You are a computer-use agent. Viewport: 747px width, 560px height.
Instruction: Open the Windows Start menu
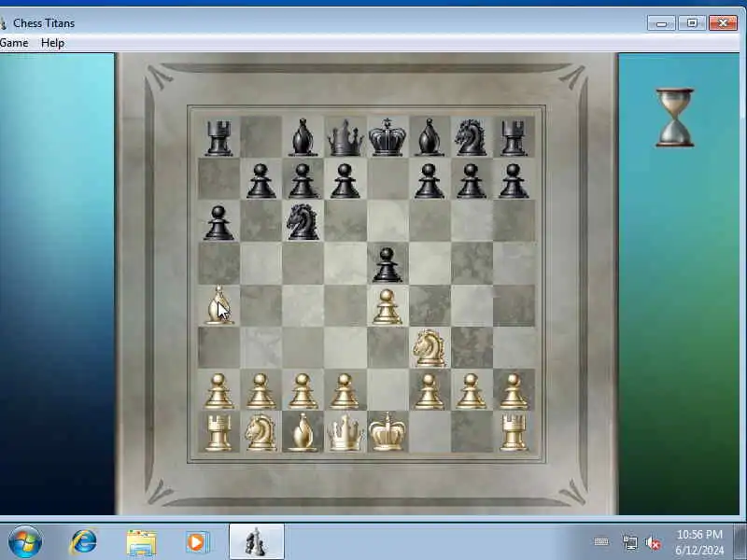click(x=25, y=541)
